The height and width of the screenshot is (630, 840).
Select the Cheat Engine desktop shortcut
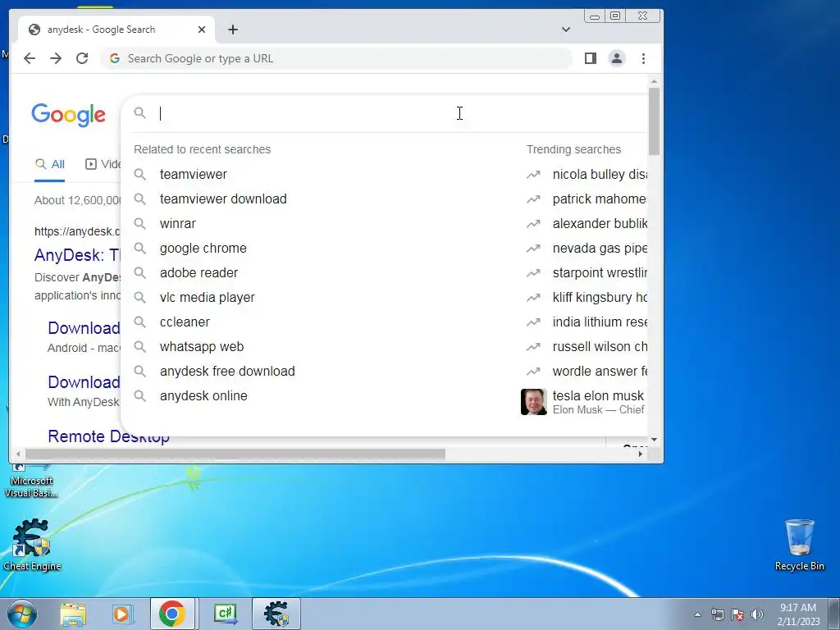pyautogui.click(x=32, y=545)
